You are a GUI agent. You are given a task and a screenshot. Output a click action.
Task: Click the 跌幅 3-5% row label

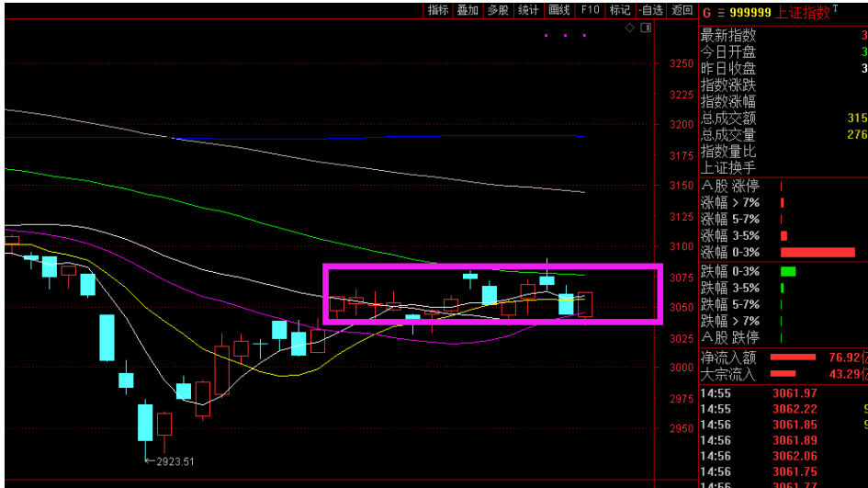point(730,288)
